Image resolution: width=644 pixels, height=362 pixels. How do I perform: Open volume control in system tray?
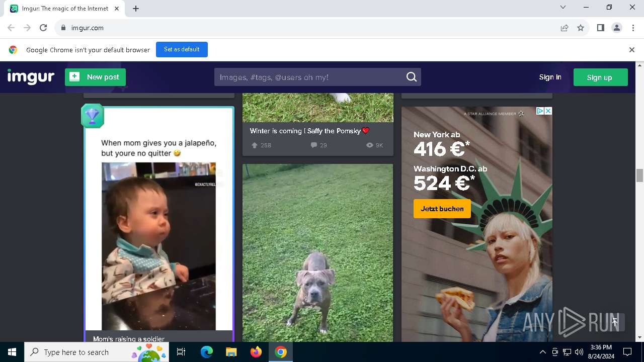pyautogui.click(x=579, y=352)
